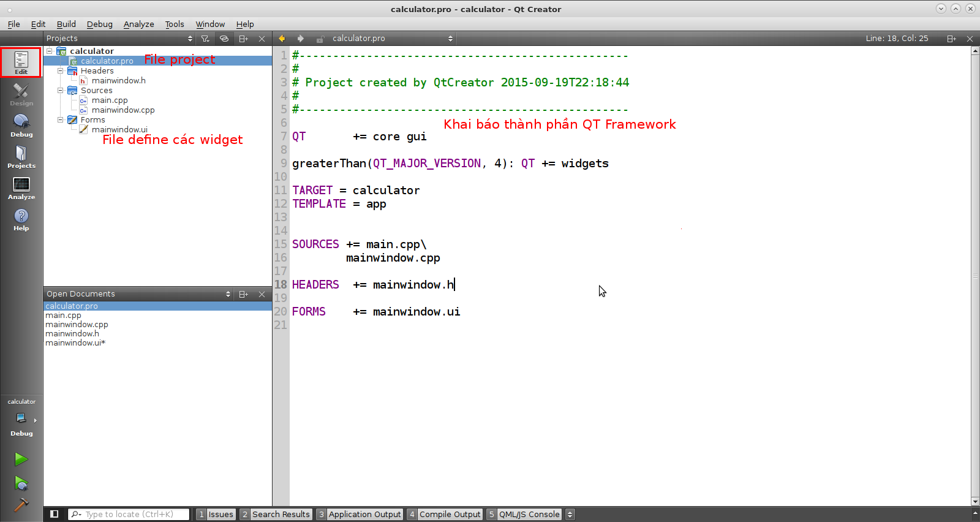The height and width of the screenshot is (522, 980).
Task: Open output pane selector arrows
Action: [x=570, y=514]
